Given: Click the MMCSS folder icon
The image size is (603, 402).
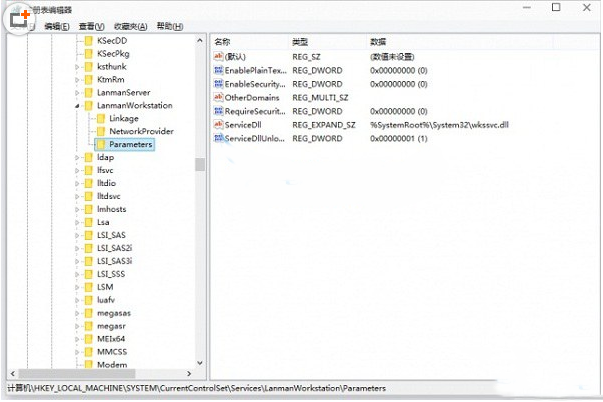Looking at the screenshot, I should [x=89, y=352].
